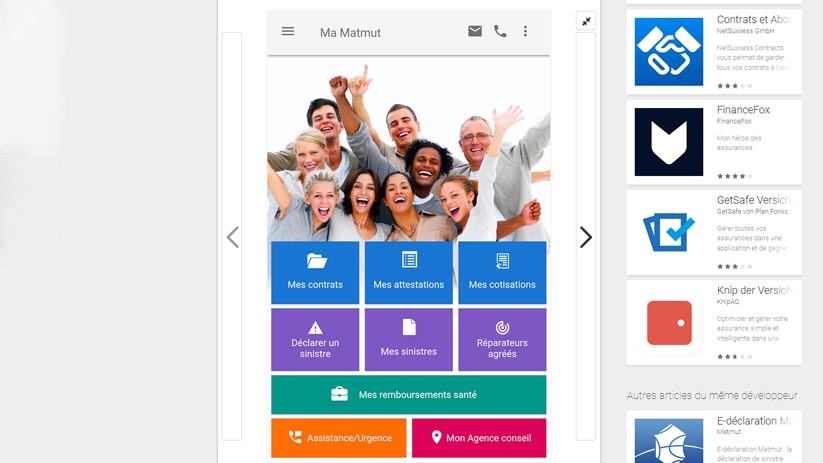Open the Mes attestations tile
This screenshot has width=823, height=463.
coord(408,272)
